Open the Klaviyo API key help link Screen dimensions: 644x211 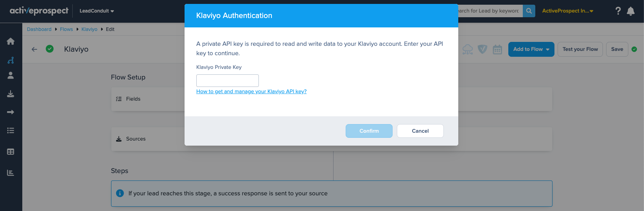[251, 92]
